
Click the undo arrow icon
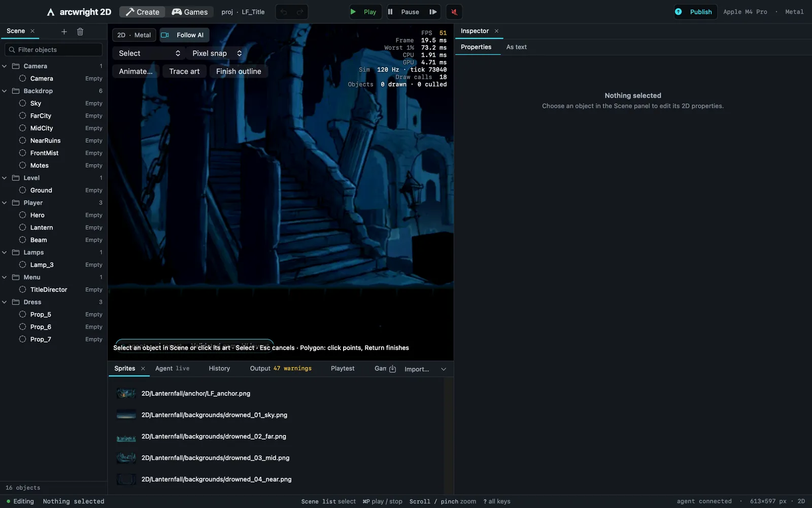[x=284, y=12]
